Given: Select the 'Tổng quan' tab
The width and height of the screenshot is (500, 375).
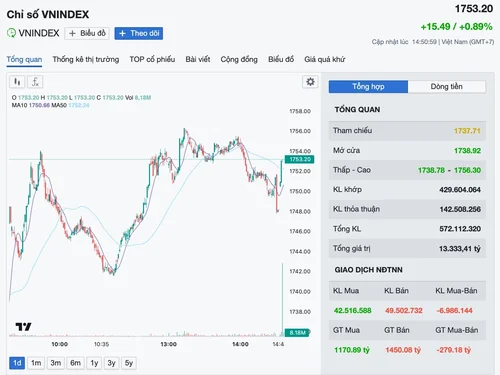Looking at the screenshot, I should 24,59.
